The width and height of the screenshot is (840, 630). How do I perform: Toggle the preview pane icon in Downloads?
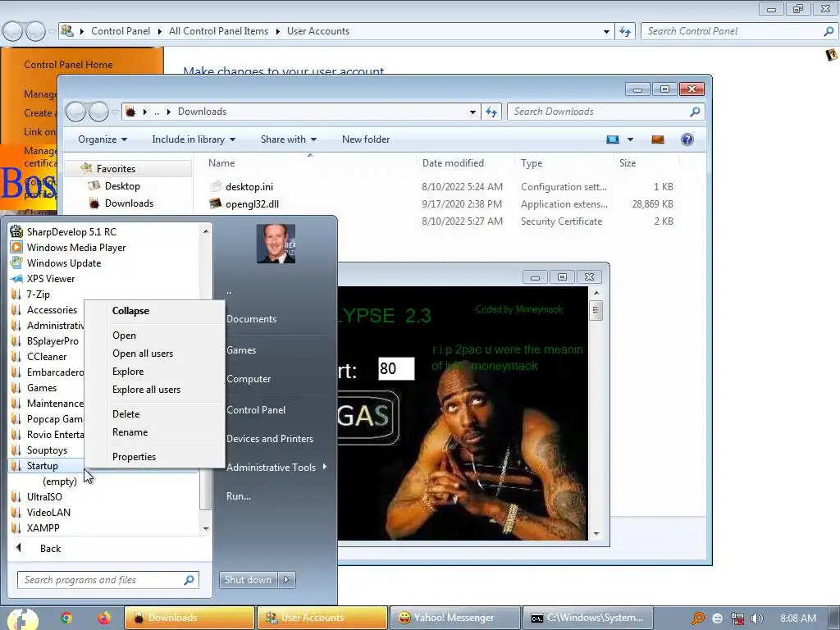pos(658,139)
